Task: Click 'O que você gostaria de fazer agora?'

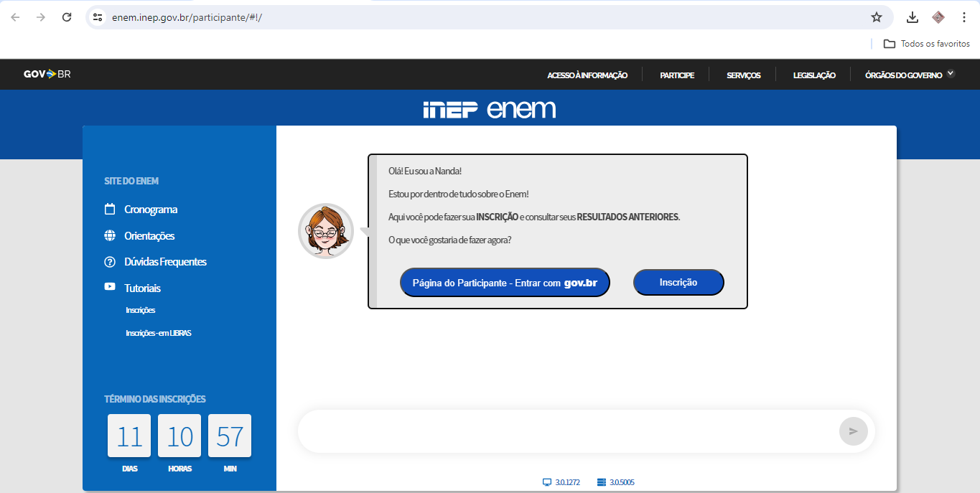Action: coord(450,240)
